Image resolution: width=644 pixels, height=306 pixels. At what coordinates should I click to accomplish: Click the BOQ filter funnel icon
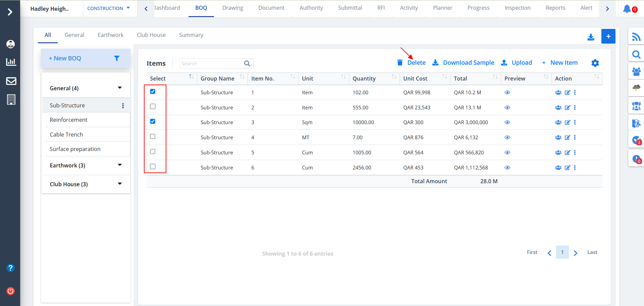[117, 58]
